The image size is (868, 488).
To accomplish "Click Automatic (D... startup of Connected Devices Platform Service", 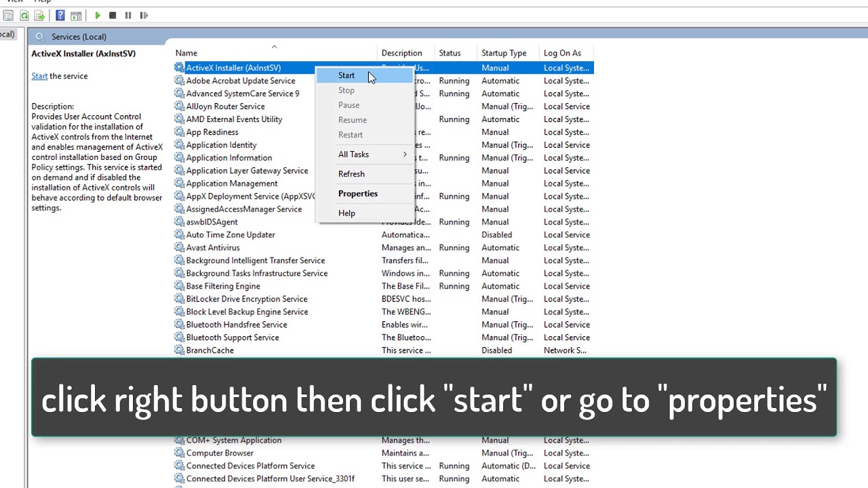I will tap(509, 466).
